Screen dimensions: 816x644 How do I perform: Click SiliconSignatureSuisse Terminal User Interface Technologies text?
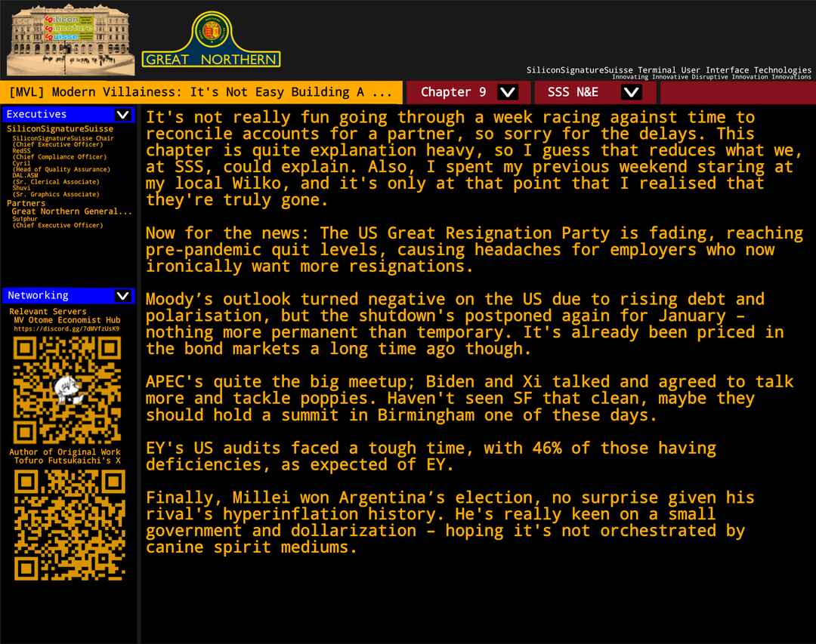click(x=669, y=69)
